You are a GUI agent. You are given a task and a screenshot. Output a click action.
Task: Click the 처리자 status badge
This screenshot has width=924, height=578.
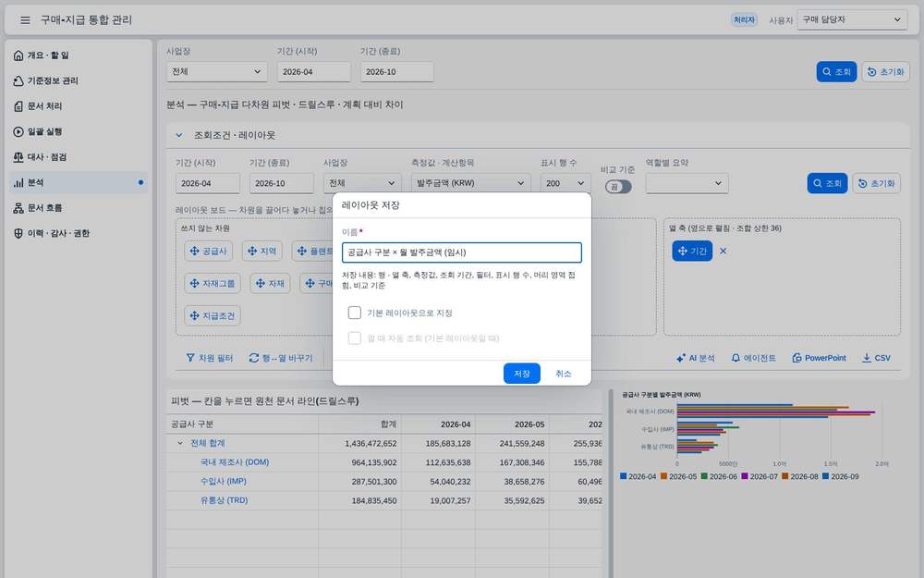point(744,19)
